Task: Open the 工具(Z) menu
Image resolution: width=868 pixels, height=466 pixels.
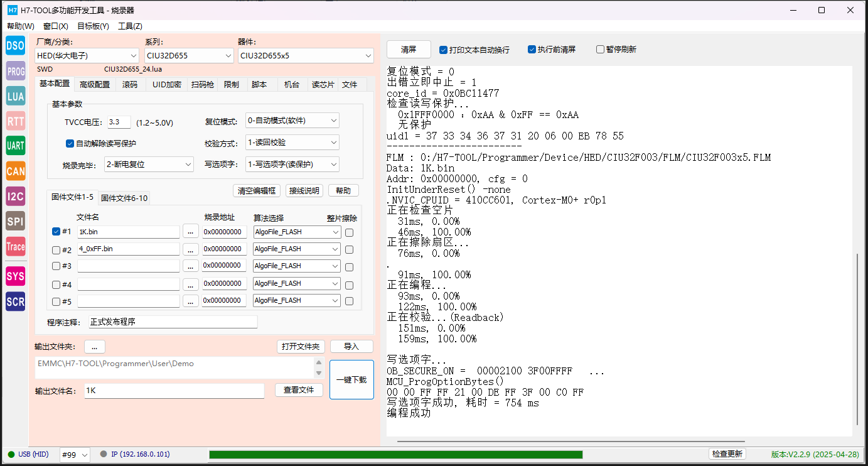Action: point(130,26)
